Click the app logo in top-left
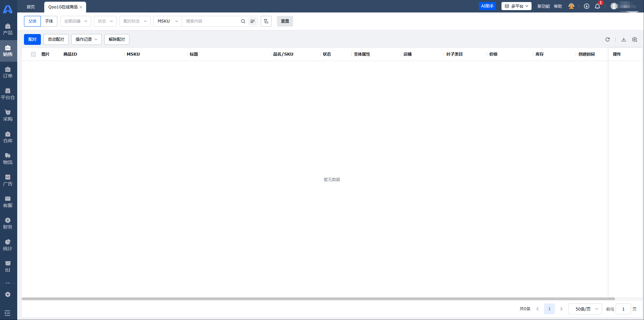 tap(8, 9)
